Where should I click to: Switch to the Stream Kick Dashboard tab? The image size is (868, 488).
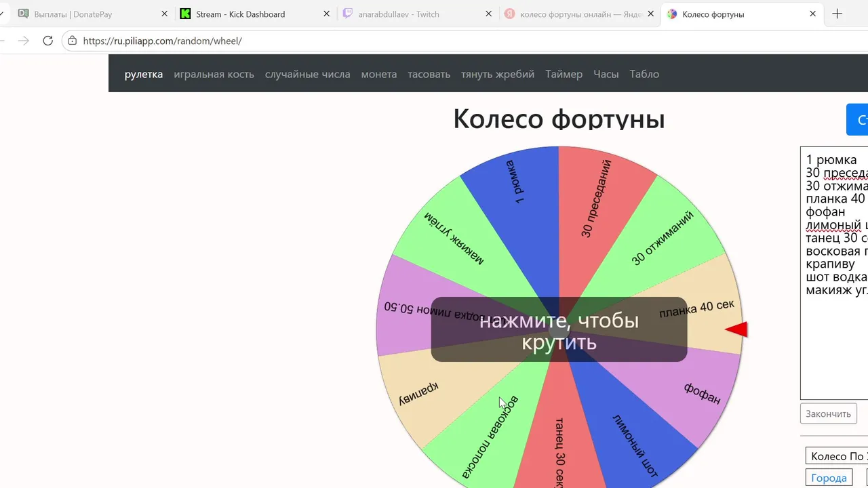coord(254,14)
